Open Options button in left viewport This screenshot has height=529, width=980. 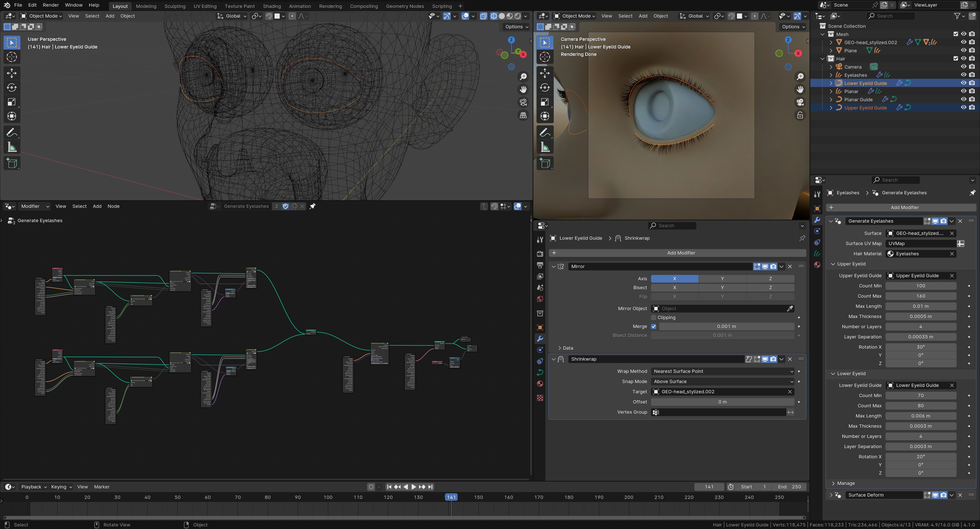(517, 27)
